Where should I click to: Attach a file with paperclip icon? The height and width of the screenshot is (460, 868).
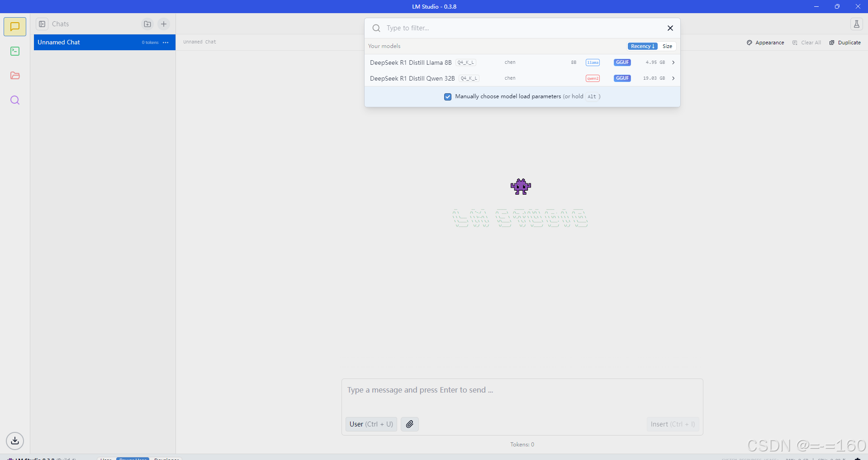[x=410, y=424]
